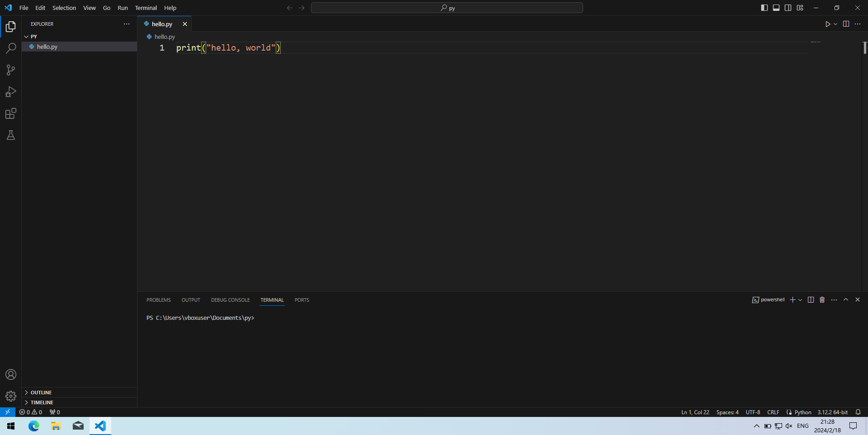Collapse the PY folder section
The height and width of the screenshot is (435, 868).
[79, 37]
